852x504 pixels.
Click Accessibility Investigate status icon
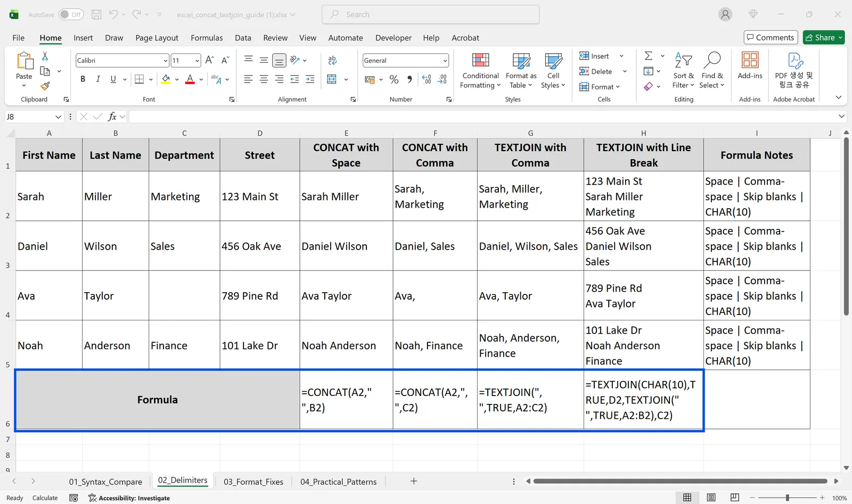pyautogui.click(x=129, y=498)
